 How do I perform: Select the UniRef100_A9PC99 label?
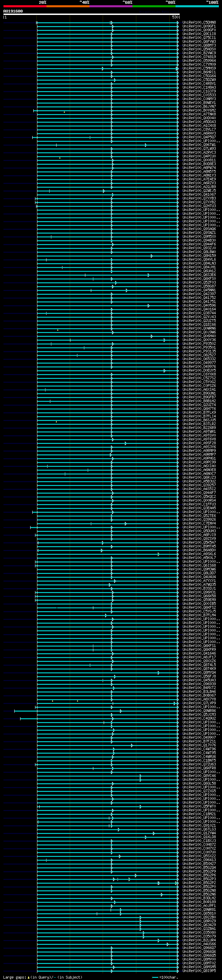click(x=199, y=462)
